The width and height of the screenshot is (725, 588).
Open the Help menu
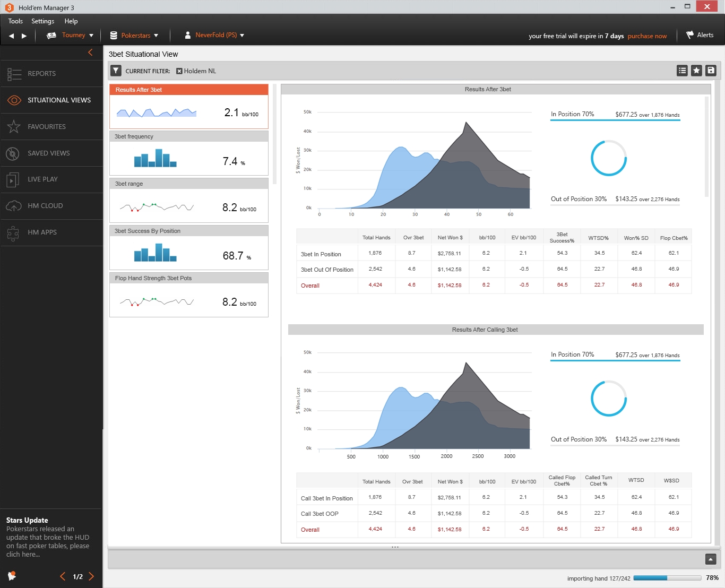71,21
